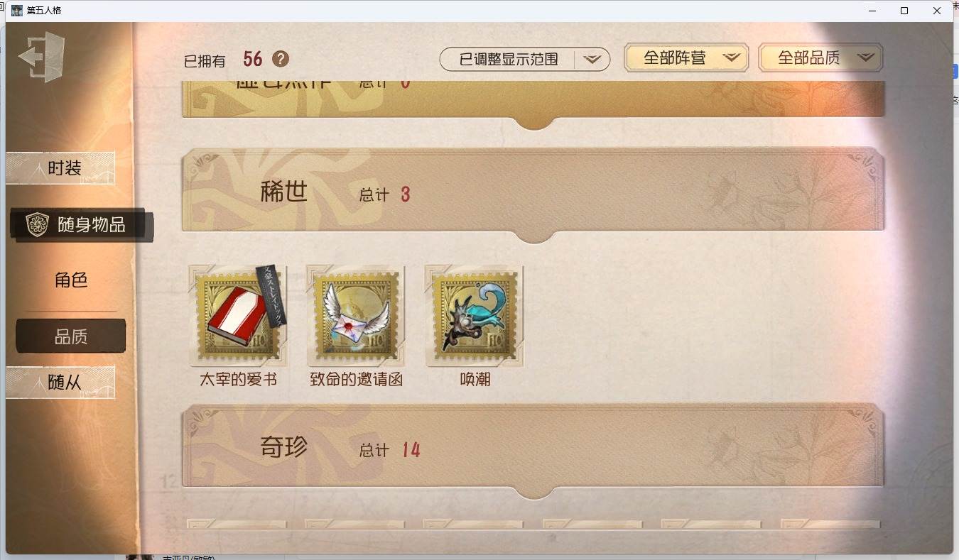Click the exit door icon

pyautogui.click(x=41, y=57)
